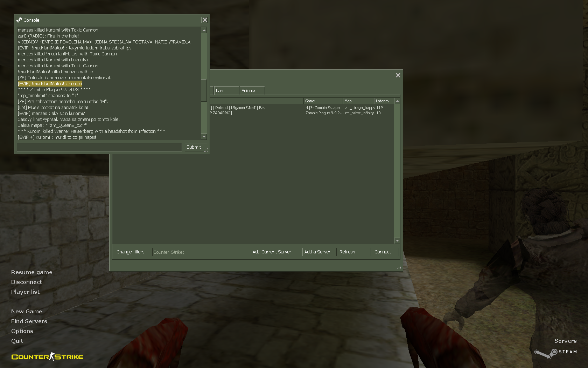Click the server list scroll-down arrow

coord(397,241)
